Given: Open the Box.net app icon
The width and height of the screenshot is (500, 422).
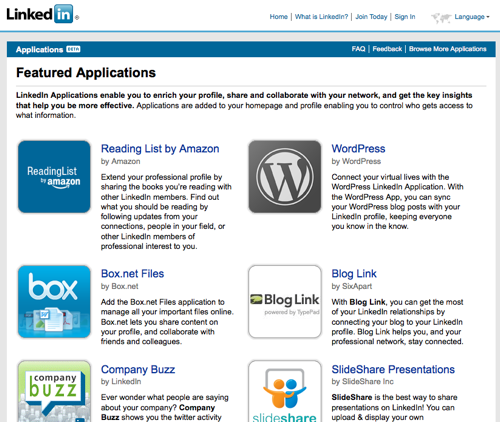Looking at the screenshot, I should (x=54, y=302).
